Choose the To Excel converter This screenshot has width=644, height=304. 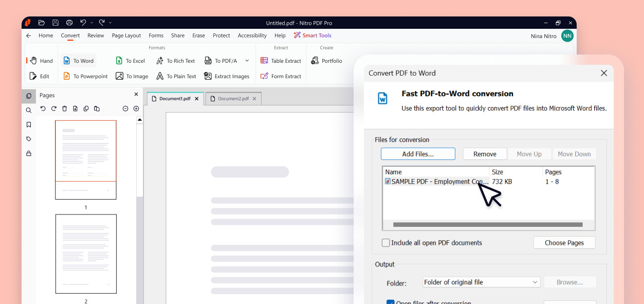tap(130, 61)
